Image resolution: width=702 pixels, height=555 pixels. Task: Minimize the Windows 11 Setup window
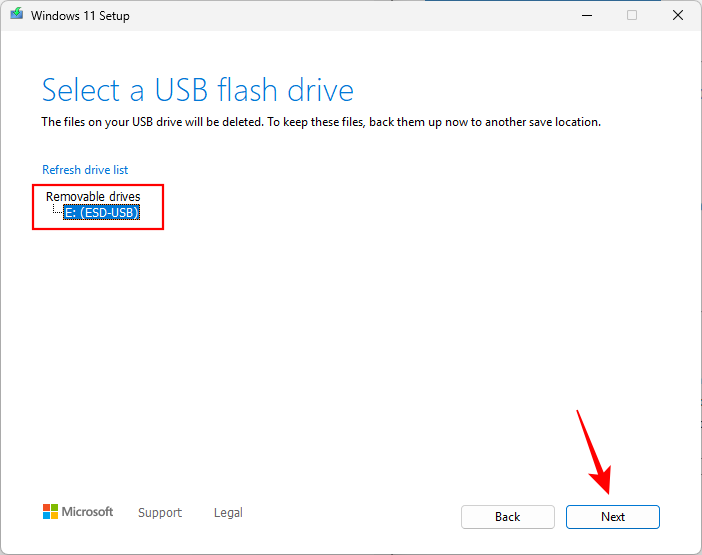coord(585,16)
